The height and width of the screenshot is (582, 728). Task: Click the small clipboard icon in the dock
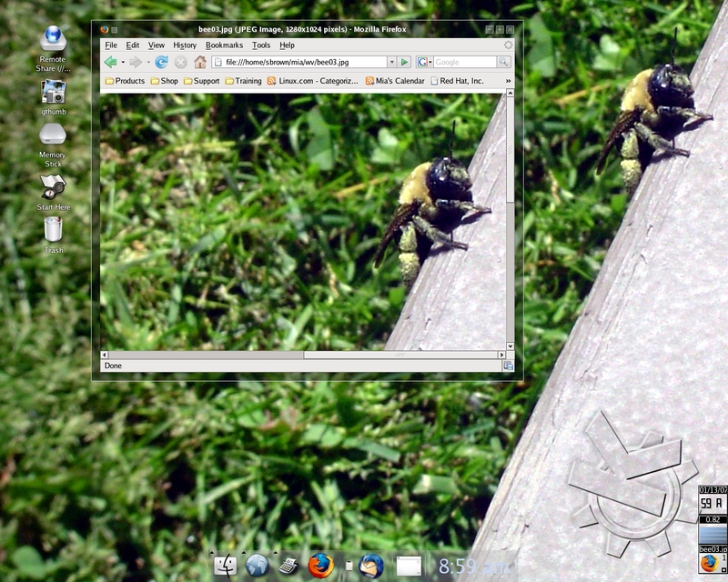tap(349, 566)
